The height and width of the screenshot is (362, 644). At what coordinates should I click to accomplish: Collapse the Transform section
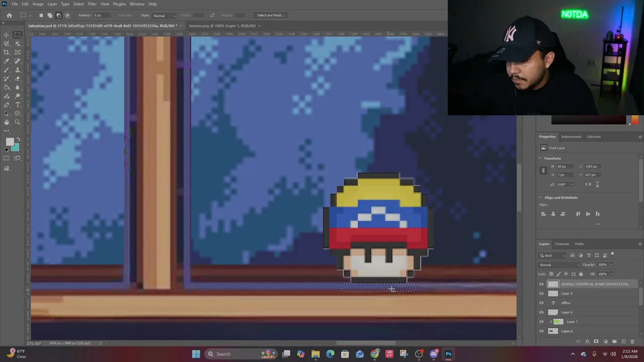540,158
